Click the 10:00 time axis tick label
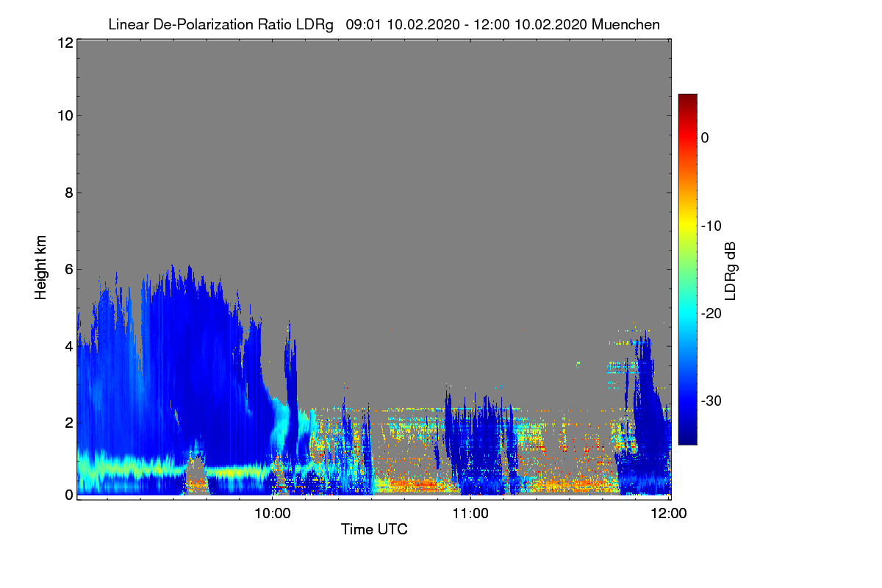This screenshot has height=588, width=882. 272,513
